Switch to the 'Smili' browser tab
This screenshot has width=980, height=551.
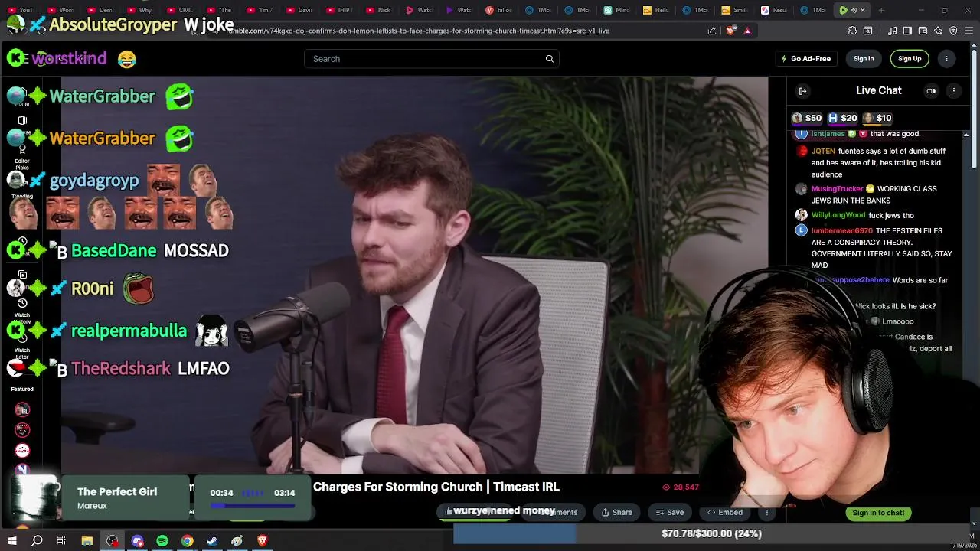click(x=735, y=10)
